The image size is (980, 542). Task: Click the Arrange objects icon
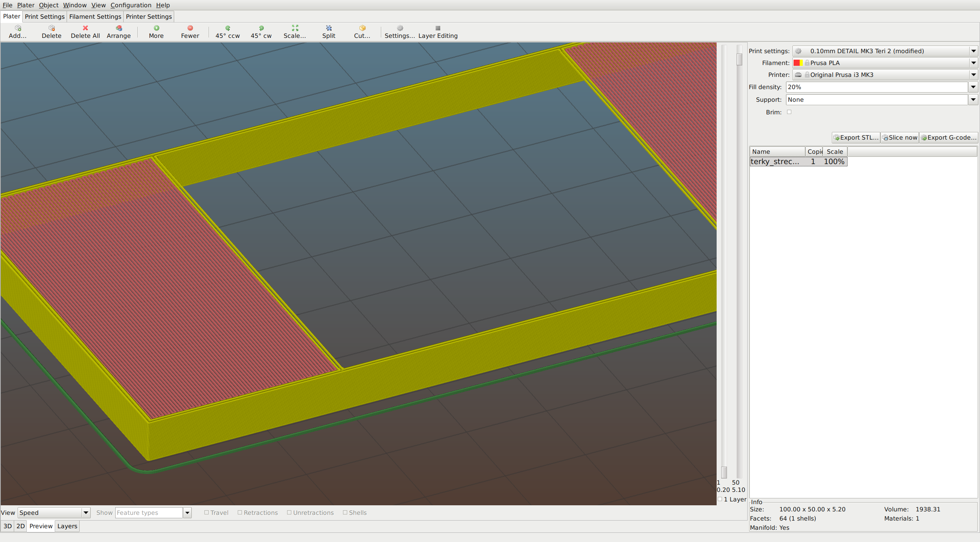(119, 32)
